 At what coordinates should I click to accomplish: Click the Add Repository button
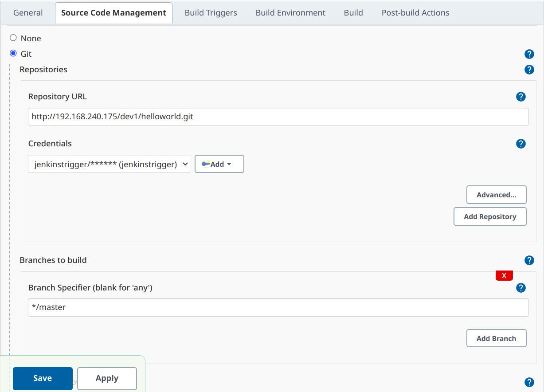coord(490,216)
